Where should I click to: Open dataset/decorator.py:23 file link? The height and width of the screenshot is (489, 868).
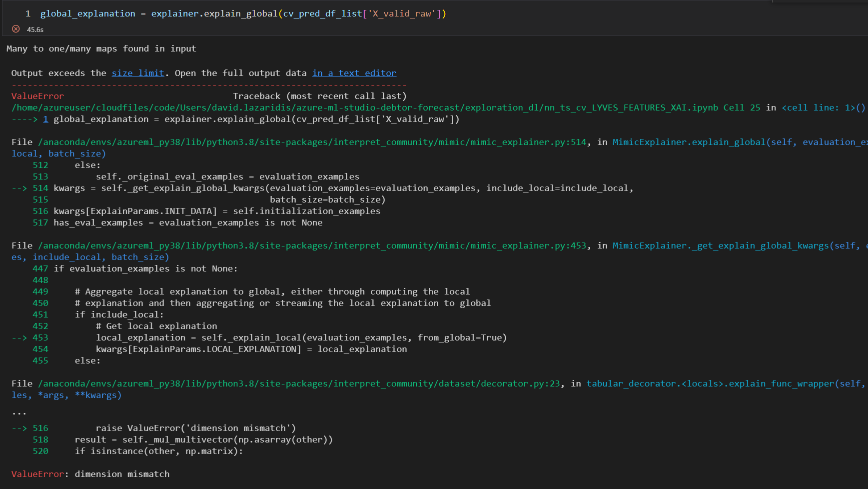[x=299, y=383]
